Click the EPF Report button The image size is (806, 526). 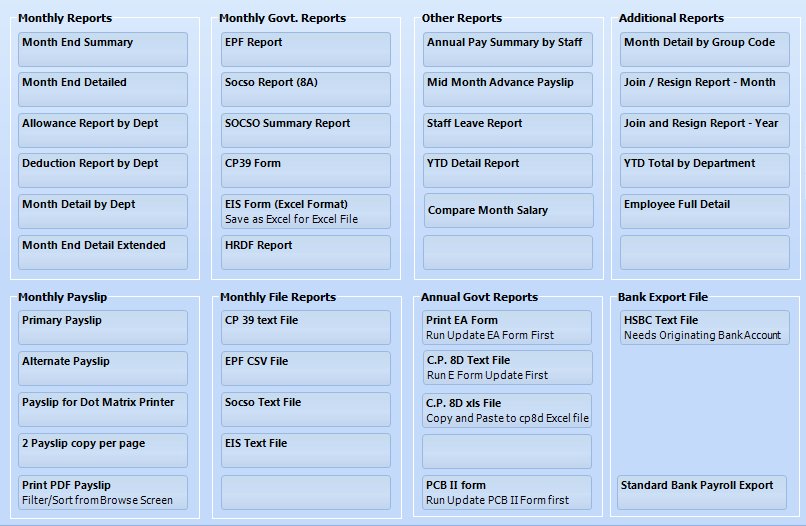tap(305, 49)
